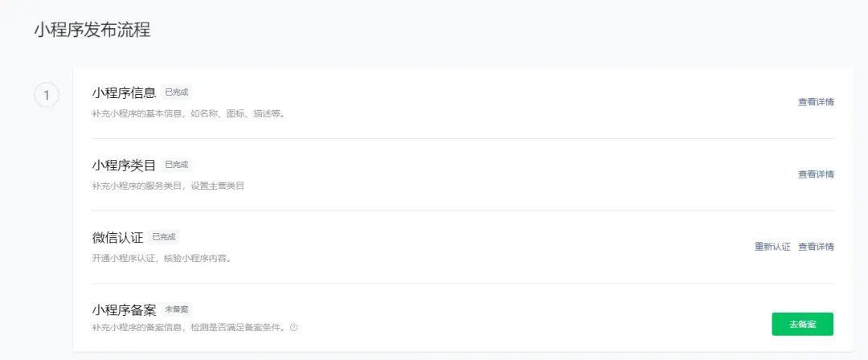Click the 重新认证 link
868x360 pixels.
[x=772, y=247]
